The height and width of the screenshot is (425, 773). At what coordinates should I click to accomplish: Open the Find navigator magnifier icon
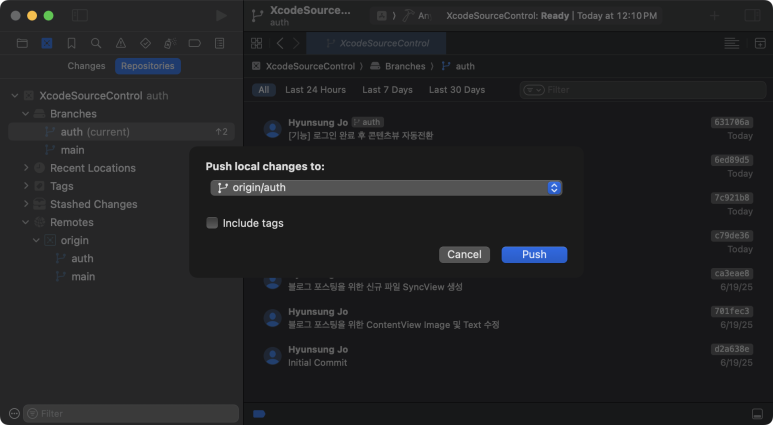coord(96,43)
